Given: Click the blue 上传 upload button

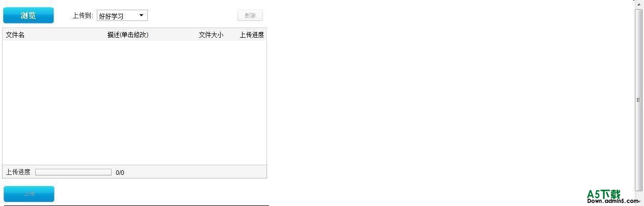Looking at the screenshot, I should point(29,194).
